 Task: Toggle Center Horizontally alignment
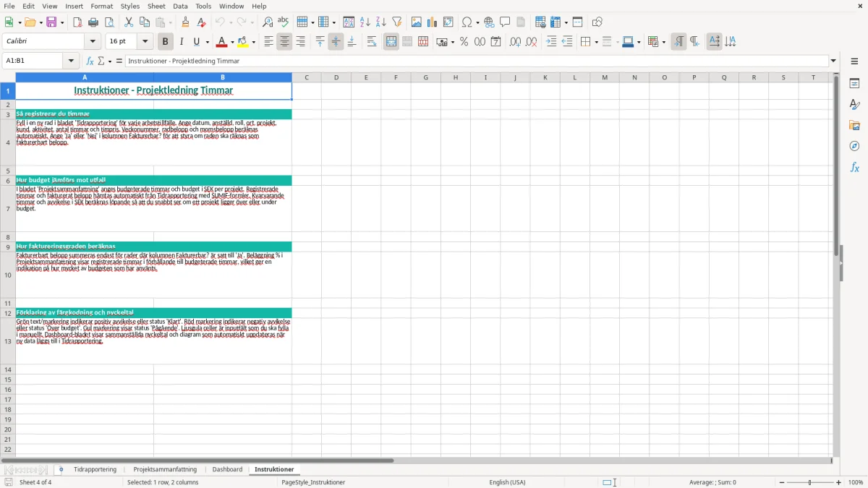pos(284,42)
